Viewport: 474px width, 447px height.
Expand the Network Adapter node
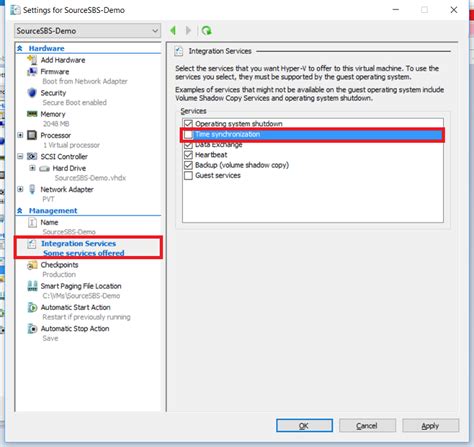coord(20,189)
